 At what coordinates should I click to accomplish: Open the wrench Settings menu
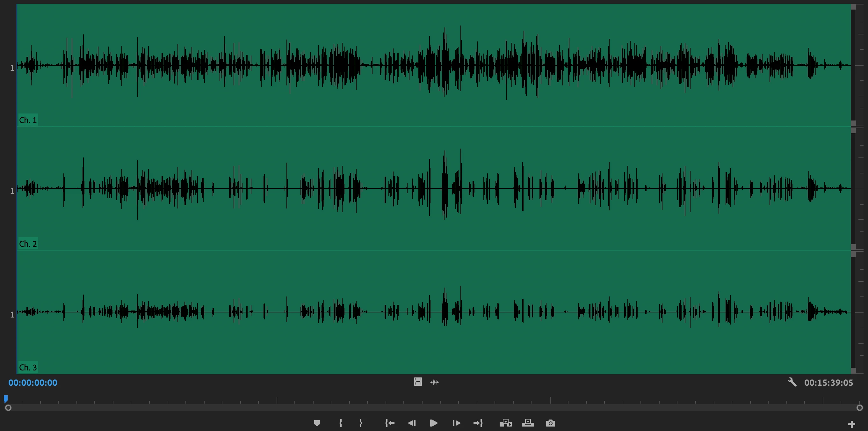pos(792,382)
